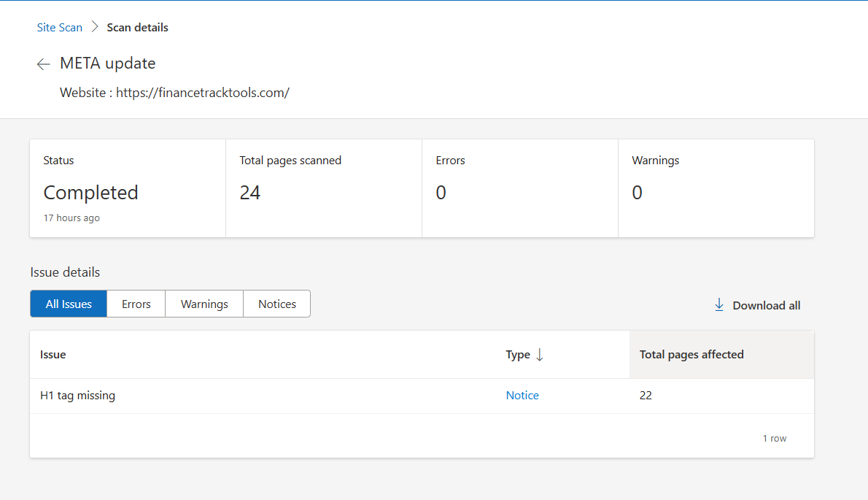868x500 pixels.
Task: Click the Errors count summary card
Action: pos(519,188)
